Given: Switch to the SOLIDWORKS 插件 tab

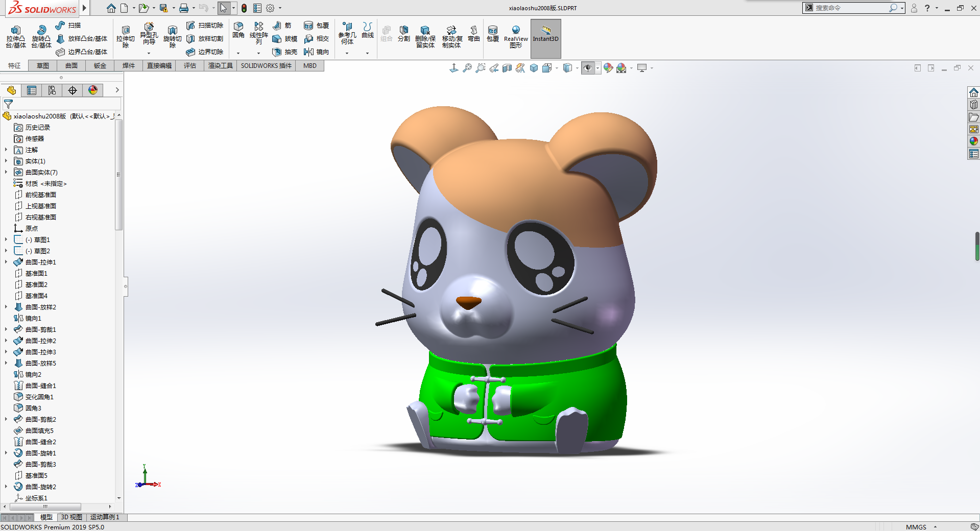Looking at the screenshot, I should 266,66.
